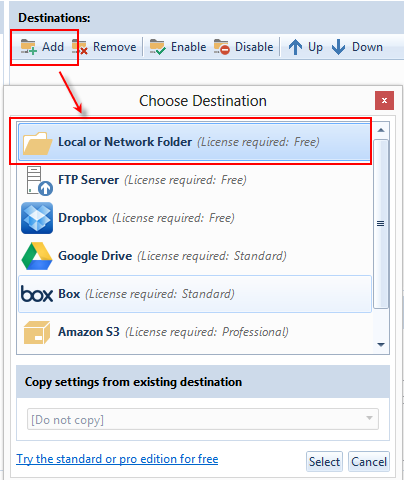Dismiss dialog with the Cancel button
Image resolution: width=404 pixels, height=480 pixels.
point(369,462)
